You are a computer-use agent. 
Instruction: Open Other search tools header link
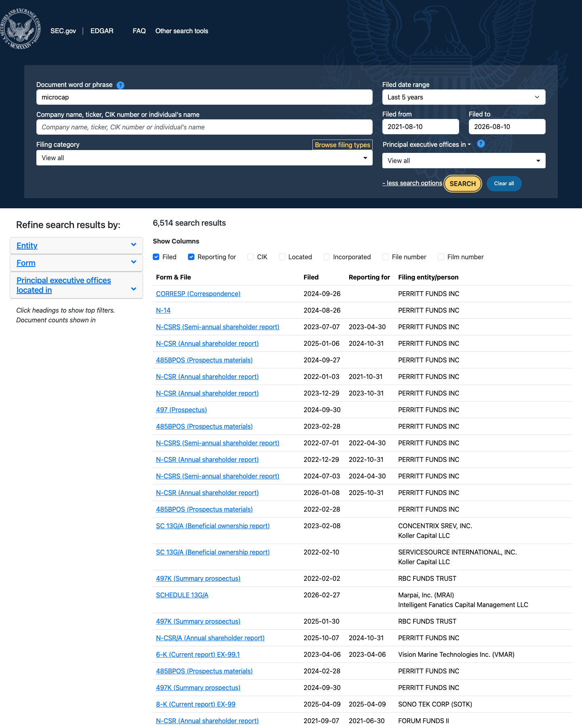click(181, 31)
